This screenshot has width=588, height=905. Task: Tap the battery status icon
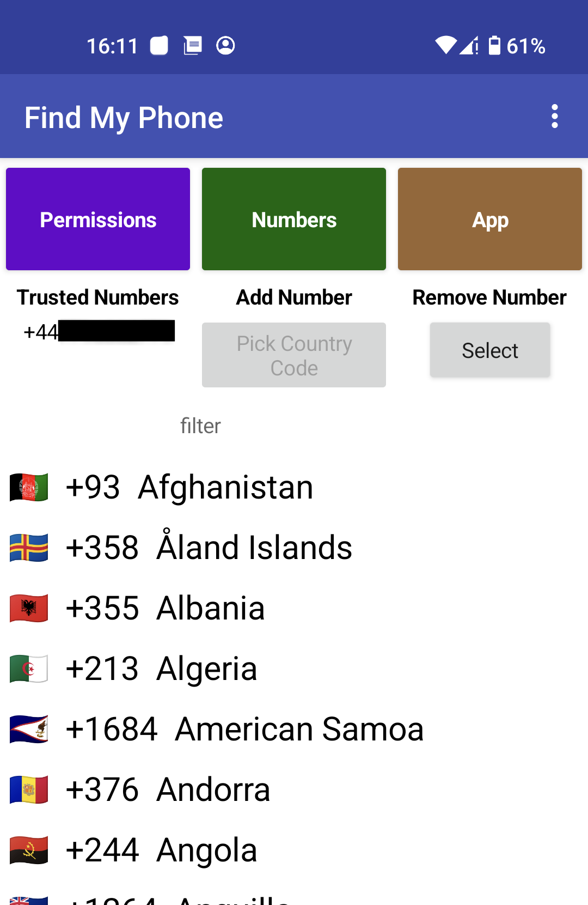(x=494, y=46)
